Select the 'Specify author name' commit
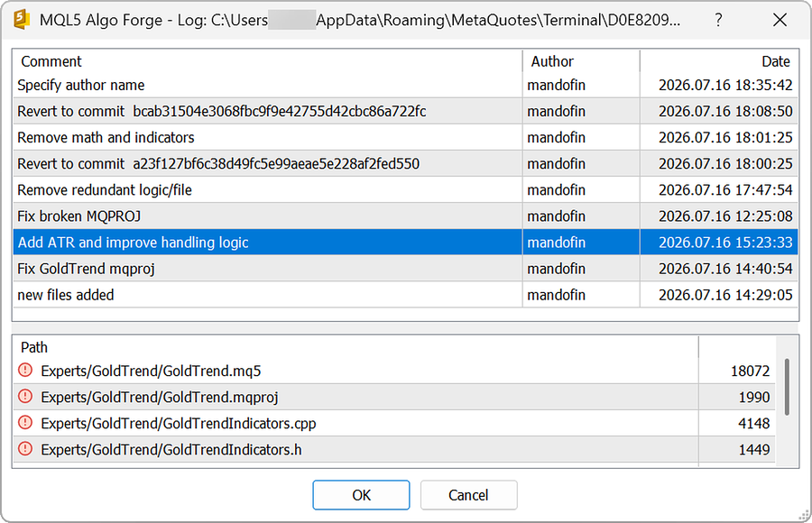 pos(405,85)
